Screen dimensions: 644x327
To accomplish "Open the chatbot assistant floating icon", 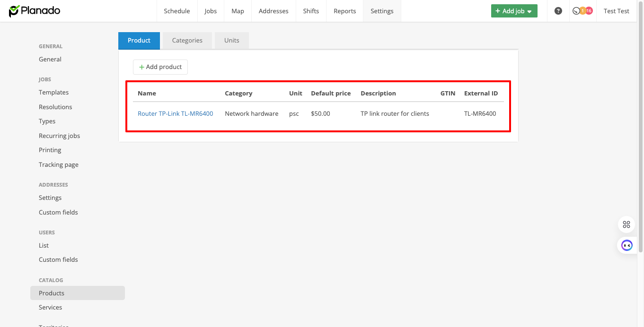I will pos(626,245).
